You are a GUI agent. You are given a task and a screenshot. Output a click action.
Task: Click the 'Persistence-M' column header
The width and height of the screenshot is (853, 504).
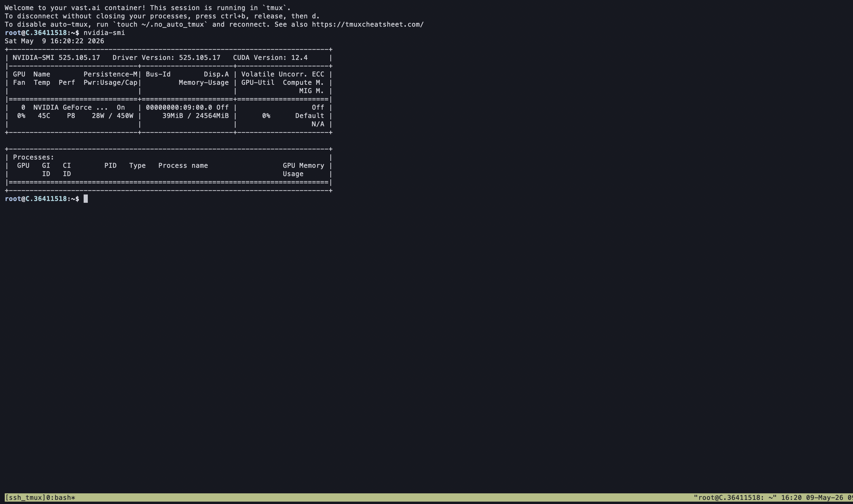point(110,74)
